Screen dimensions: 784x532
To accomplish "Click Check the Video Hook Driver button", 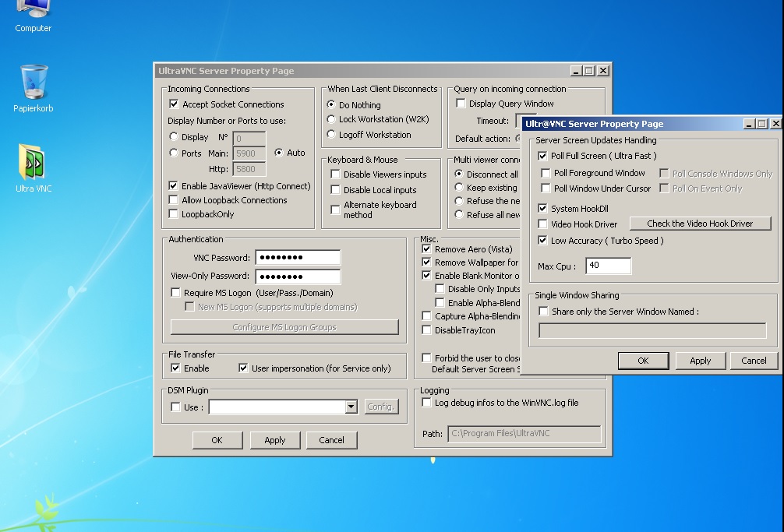I will (700, 224).
